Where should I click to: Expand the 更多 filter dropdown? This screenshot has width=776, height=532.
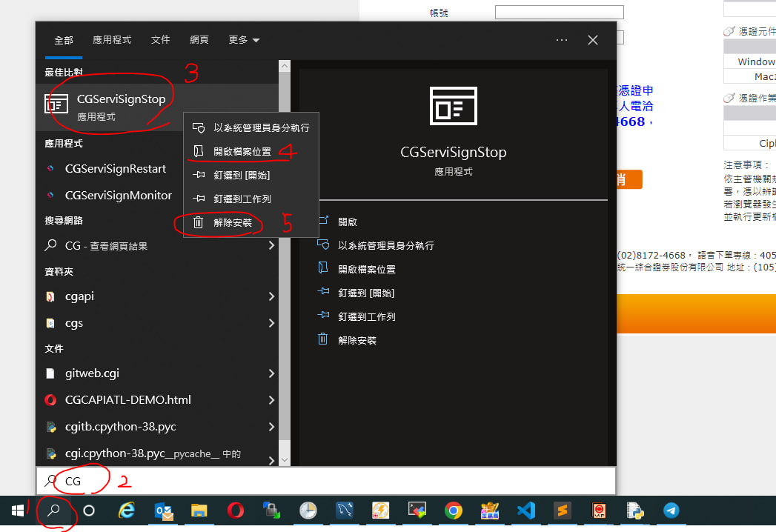[243, 40]
